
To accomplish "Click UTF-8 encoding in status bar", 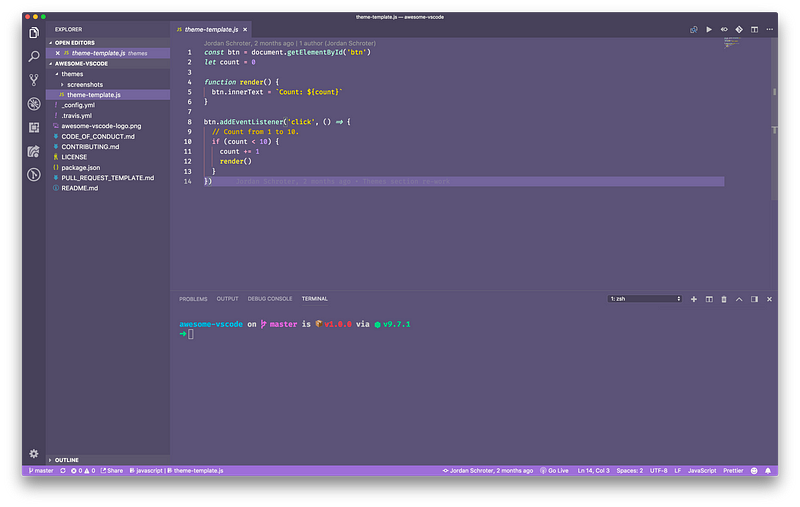I will point(658,471).
